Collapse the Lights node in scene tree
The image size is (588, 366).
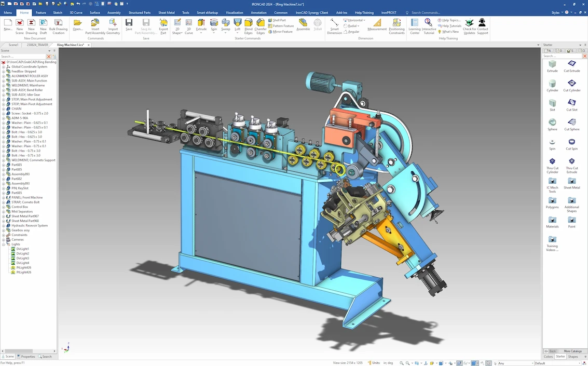click(3, 244)
